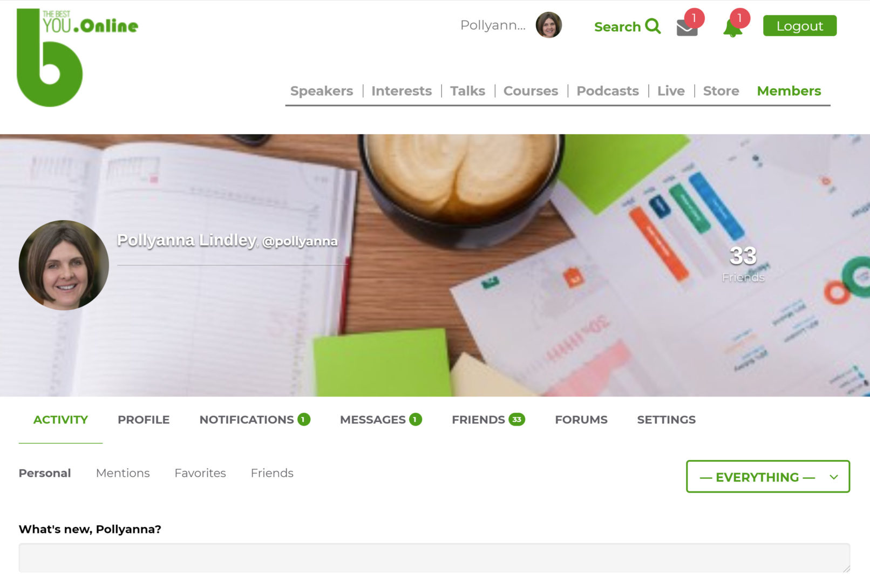Screen dimensions: 870x588
Task: Click Pollyanna's large profile photo
Action: click(x=64, y=265)
